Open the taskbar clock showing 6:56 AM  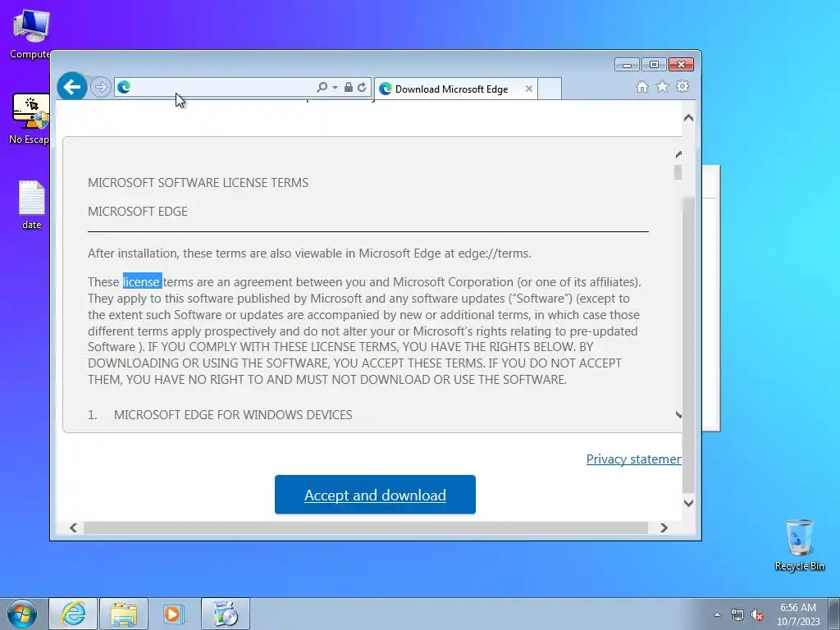pos(798,614)
